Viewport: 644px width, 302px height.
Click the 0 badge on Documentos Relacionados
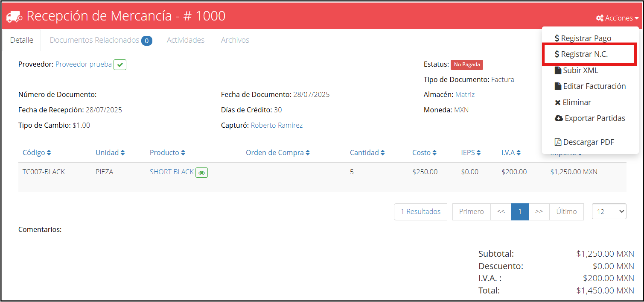click(147, 41)
